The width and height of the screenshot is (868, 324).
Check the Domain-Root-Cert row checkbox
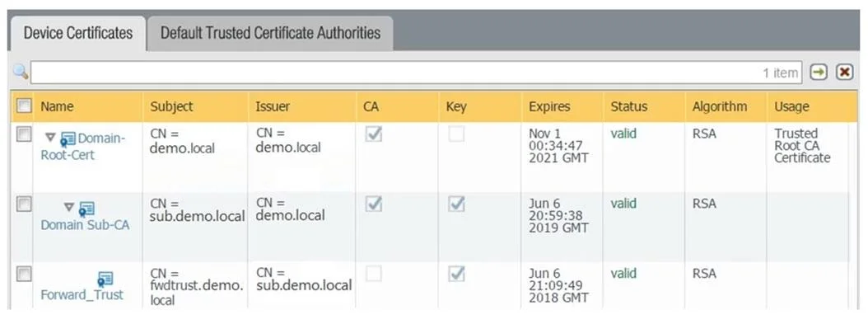23,134
